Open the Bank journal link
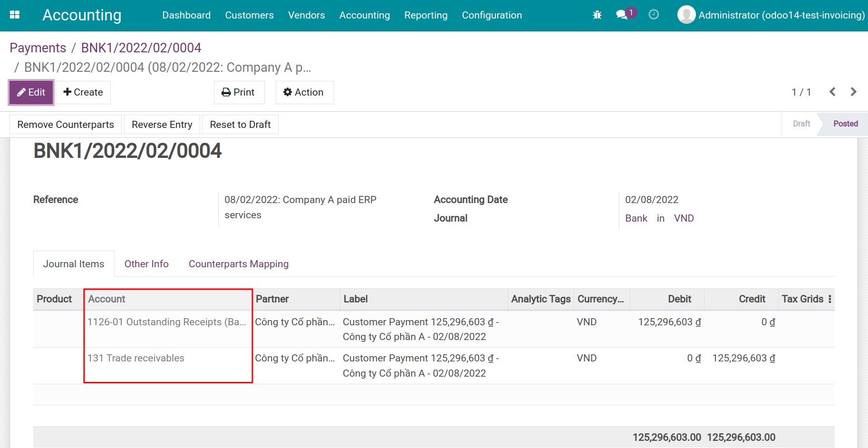868x448 pixels. 636,218
